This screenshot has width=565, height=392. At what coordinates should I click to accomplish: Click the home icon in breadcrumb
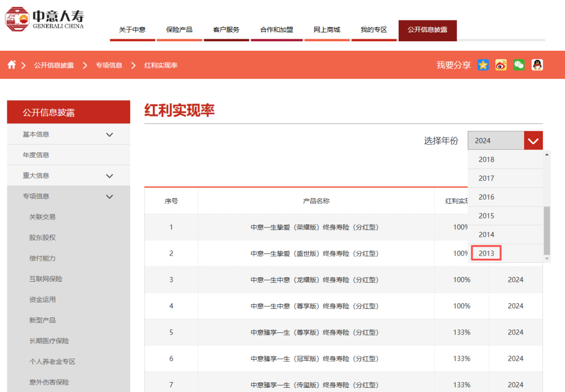point(12,65)
